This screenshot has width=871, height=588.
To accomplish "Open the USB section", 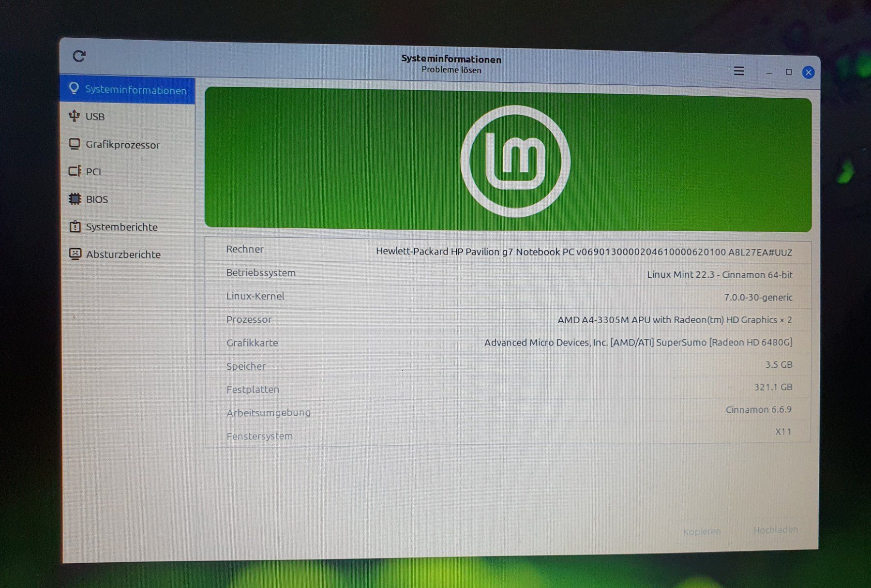I will pos(128,117).
